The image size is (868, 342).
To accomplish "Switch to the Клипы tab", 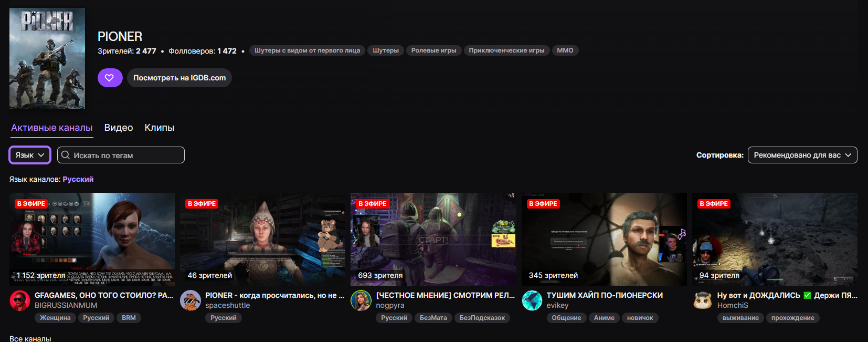I will point(160,128).
